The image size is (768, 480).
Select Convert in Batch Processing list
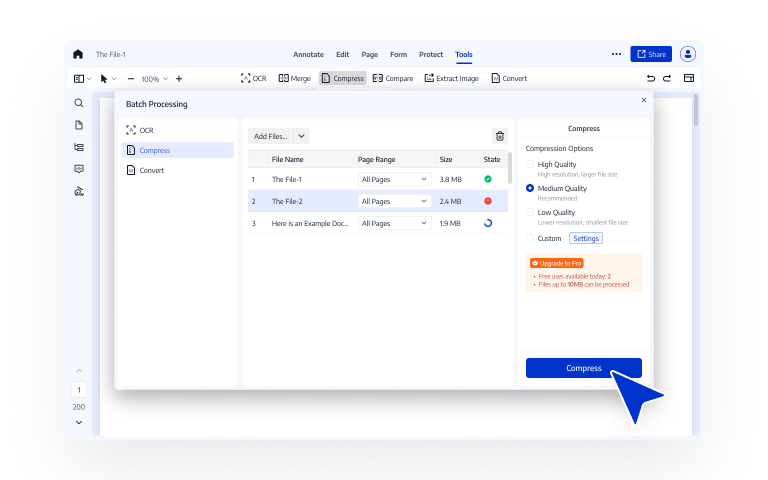click(178, 170)
